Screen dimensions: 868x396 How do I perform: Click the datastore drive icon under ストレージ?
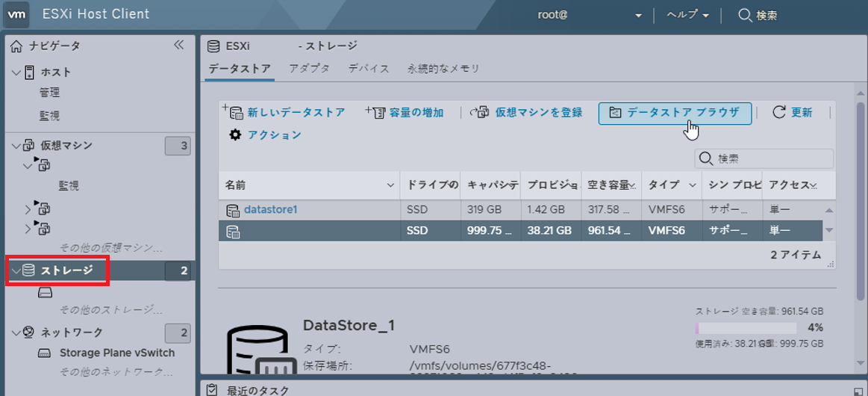[46, 292]
